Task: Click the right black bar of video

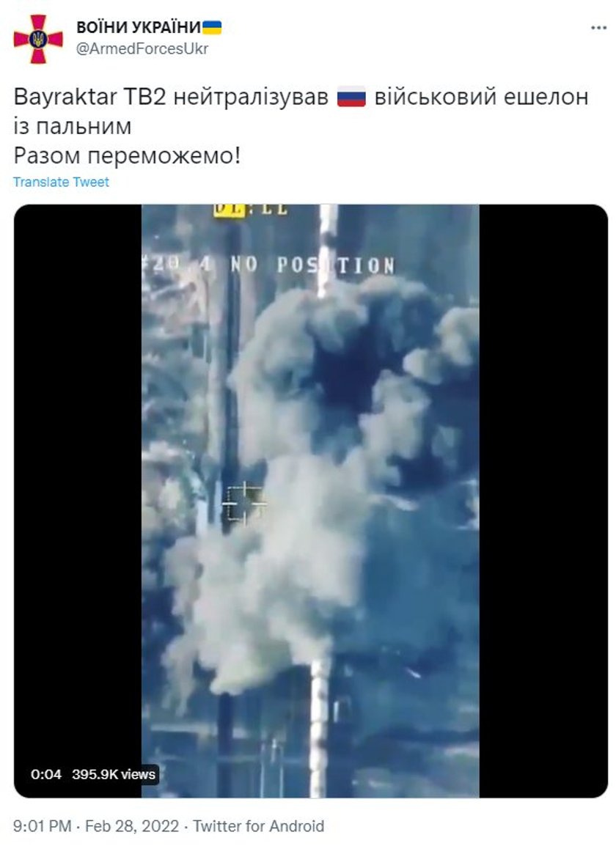Action: [x=543, y=501]
